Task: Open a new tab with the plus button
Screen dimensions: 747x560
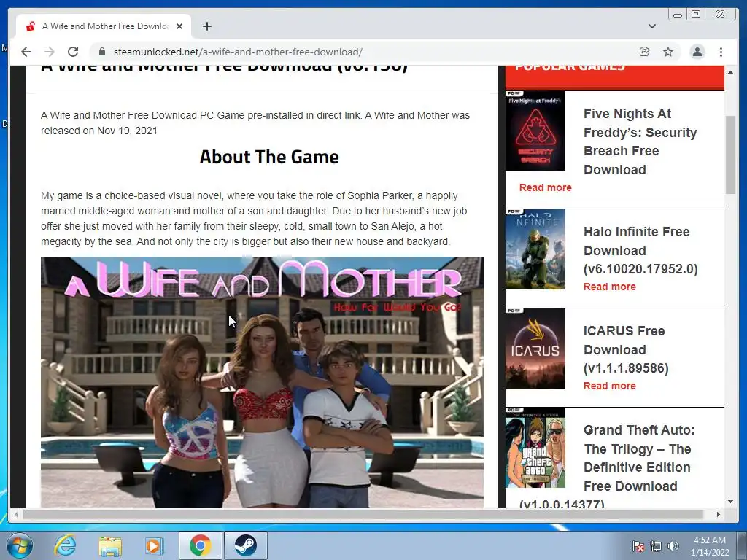Action: click(206, 26)
